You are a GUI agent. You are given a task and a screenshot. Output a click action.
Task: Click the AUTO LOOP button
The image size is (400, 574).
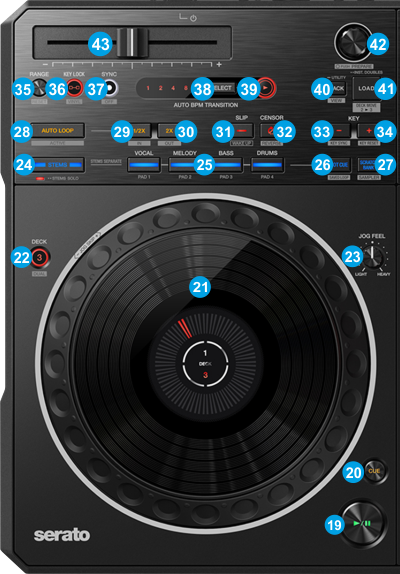57,130
